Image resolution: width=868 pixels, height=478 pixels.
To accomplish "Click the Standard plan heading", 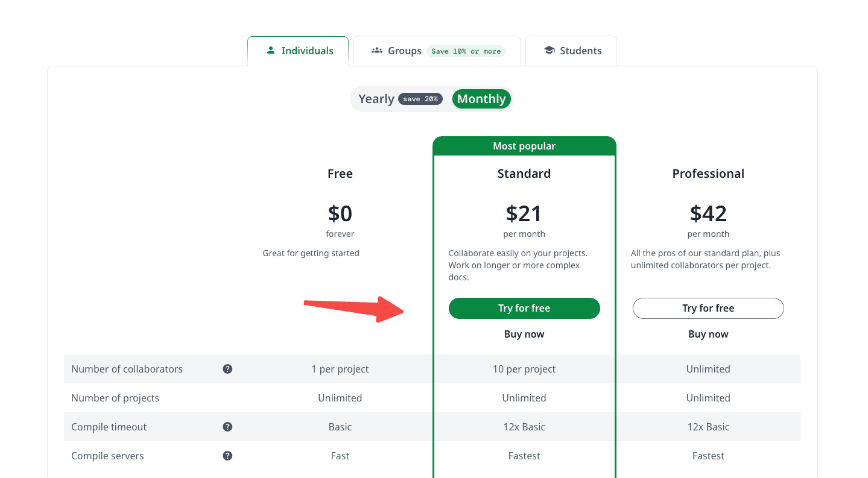I will [x=524, y=174].
